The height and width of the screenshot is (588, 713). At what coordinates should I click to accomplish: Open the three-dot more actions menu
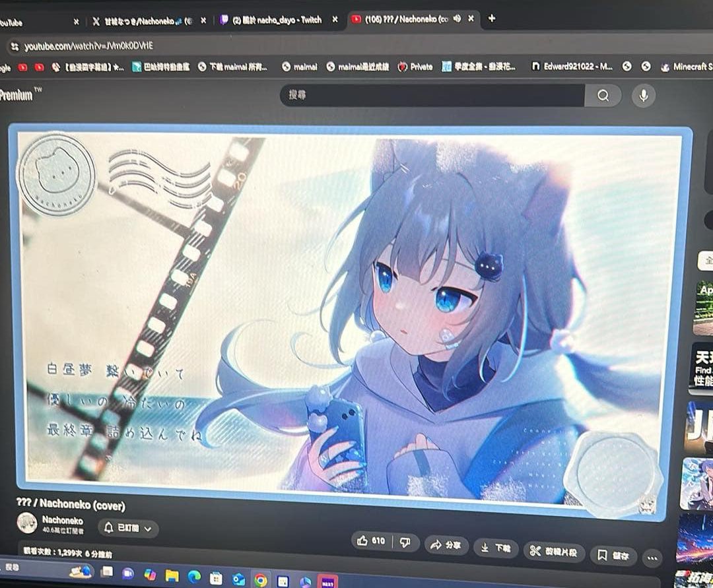pos(652,558)
